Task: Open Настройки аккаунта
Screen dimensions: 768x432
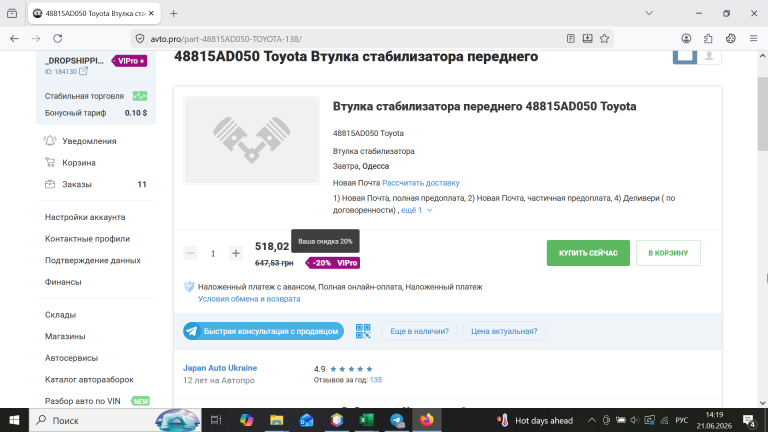Action: pyautogui.click(x=85, y=217)
